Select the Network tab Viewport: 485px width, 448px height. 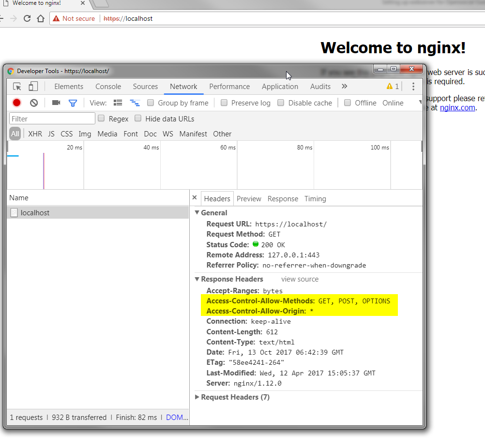pos(183,87)
